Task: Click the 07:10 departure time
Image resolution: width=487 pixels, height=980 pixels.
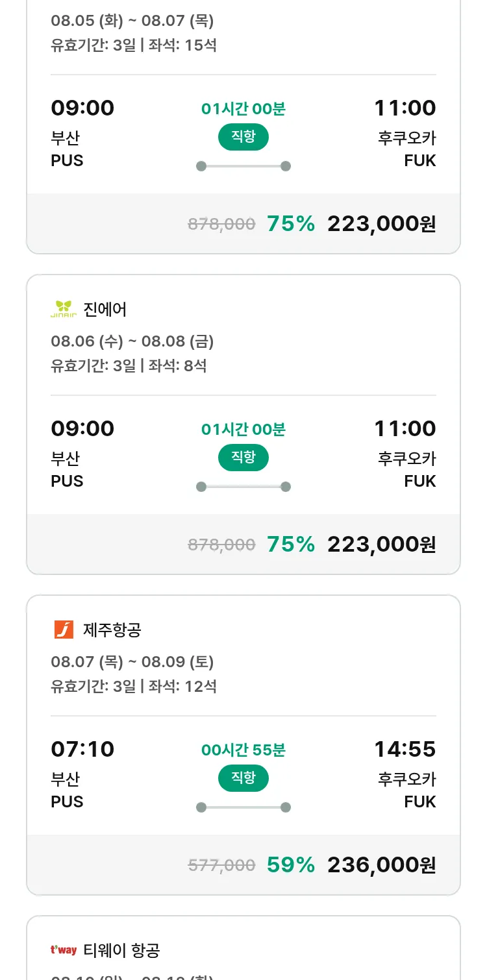Action: click(x=82, y=749)
